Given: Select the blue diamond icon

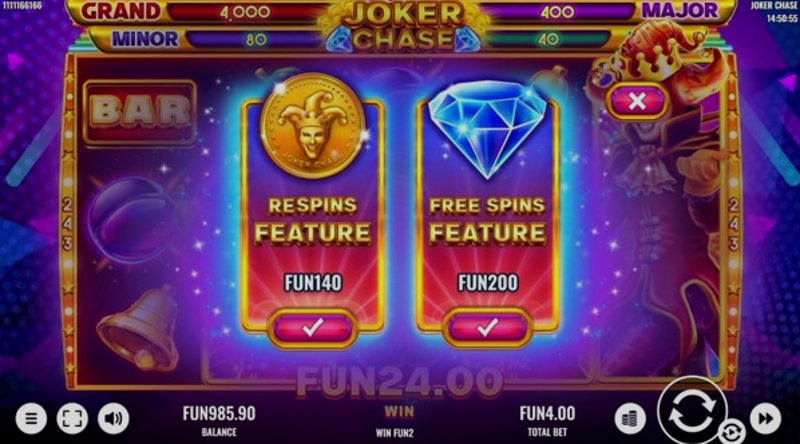Looking at the screenshot, I should click(x=488, y=129).
